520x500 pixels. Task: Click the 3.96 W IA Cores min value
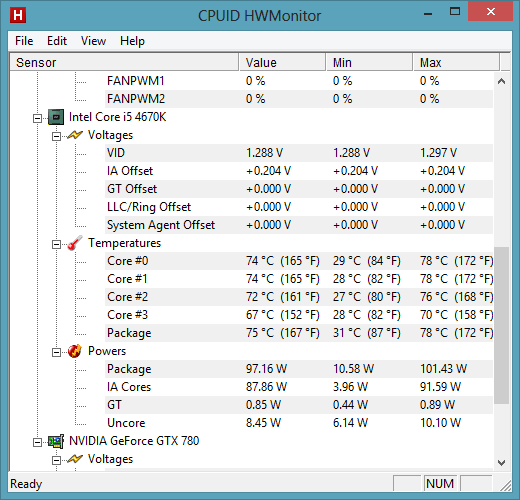pyautogui.click(x=350, y=387)
